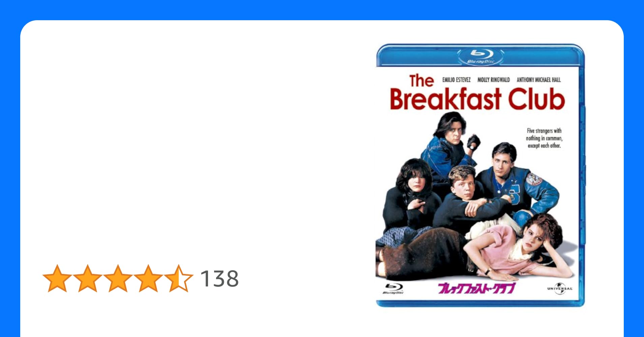Click the Blu-ray Disc logo atop the case
The image size is (644, 337).
(x=480, y=56)
